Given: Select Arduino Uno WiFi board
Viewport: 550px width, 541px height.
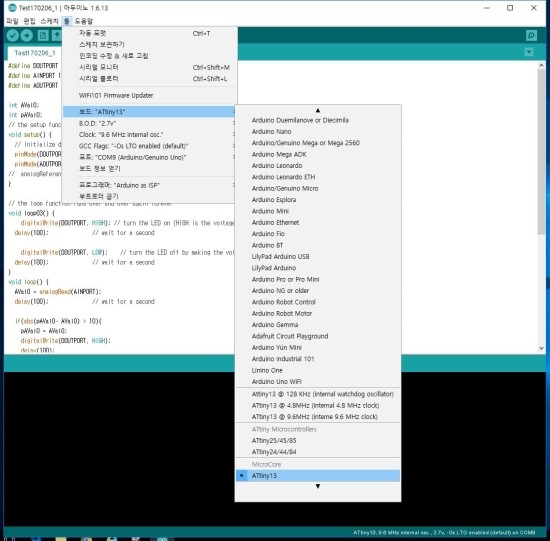Looking at the screenshot, I should click(318, 381).
